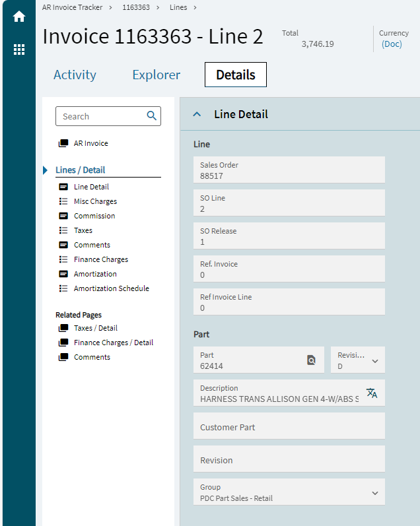This screenshot has width=420, height=526.
Task: Click the Misc Charges list icon
Action: (x=63, y=201)
